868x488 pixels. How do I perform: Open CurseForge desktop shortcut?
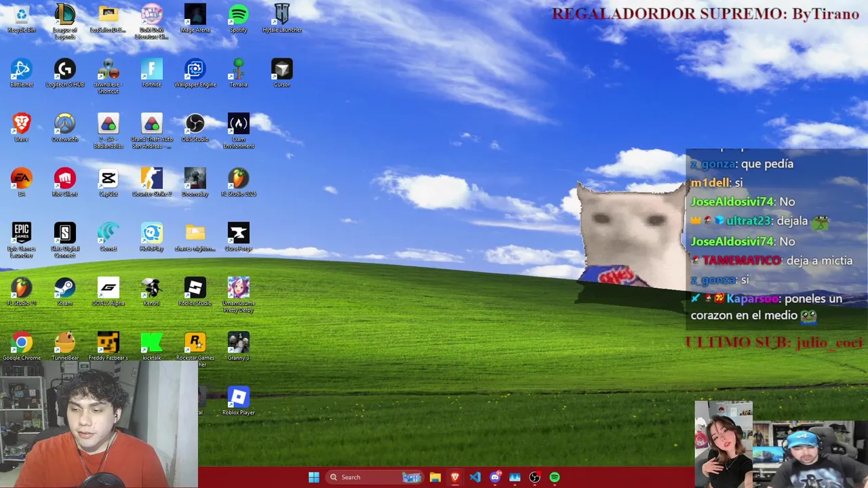click(x=239, y=237)
